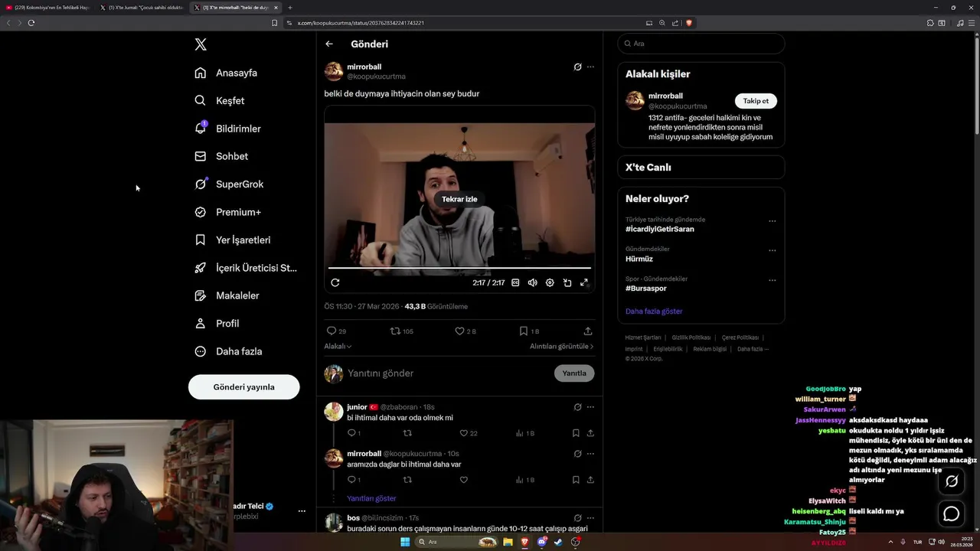Open Grok icon on bos's reply

click(577, 518)
